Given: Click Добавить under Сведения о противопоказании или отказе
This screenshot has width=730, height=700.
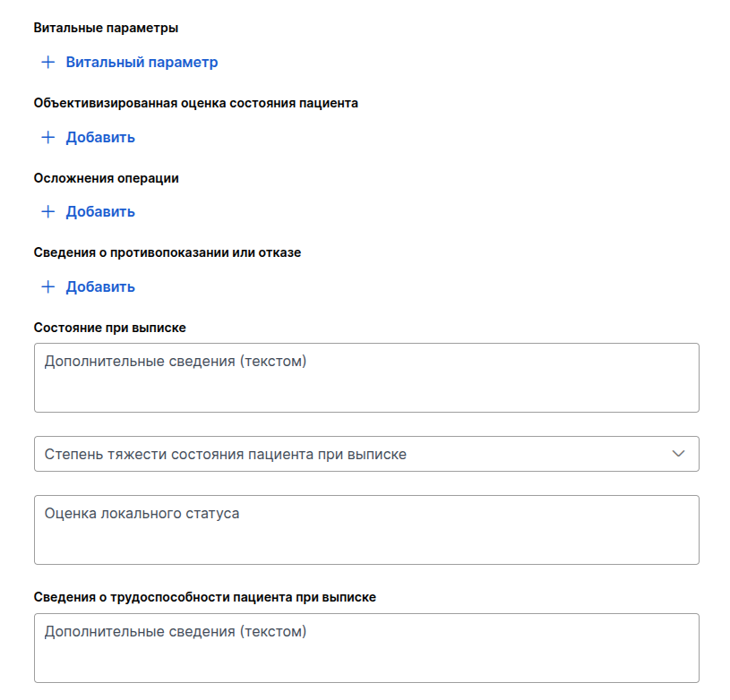Looking at the screenshot, I should pyautogui.click(x=100, y=286).
